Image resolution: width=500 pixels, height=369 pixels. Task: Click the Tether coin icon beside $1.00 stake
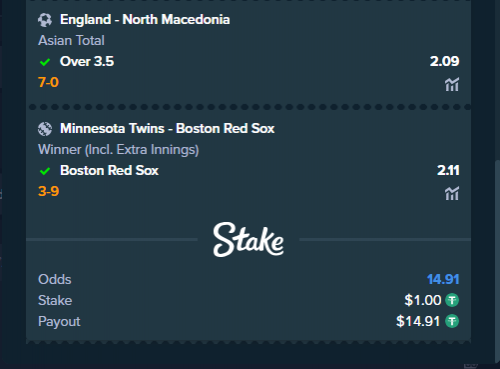pos(452,300)
